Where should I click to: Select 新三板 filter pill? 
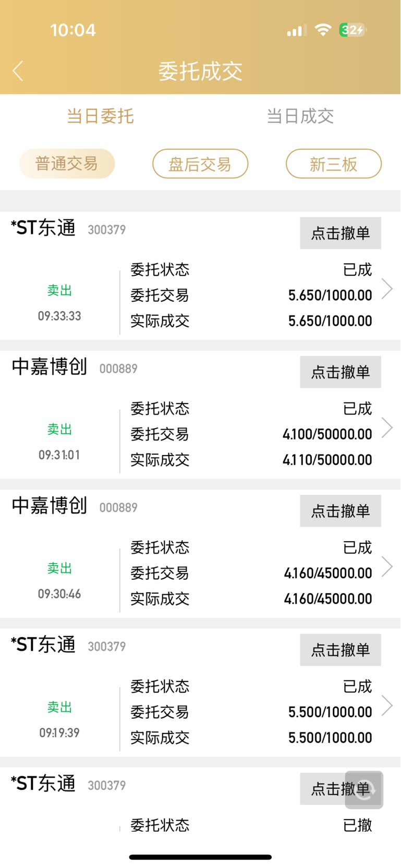click(334, 164)
